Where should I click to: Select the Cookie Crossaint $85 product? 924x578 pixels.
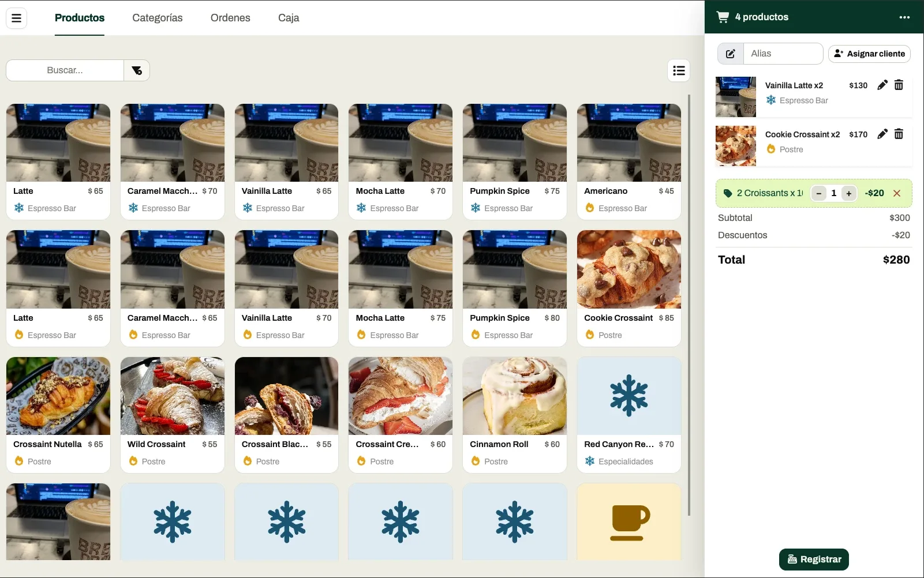629,288
